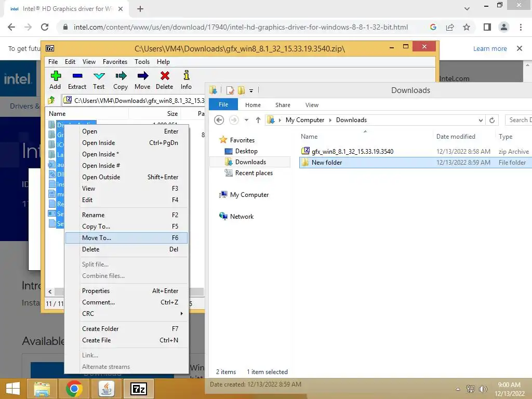532x399 pixels.
Task: Open Explorer properties quick-access icon
Action: click(x=230, y=90)
